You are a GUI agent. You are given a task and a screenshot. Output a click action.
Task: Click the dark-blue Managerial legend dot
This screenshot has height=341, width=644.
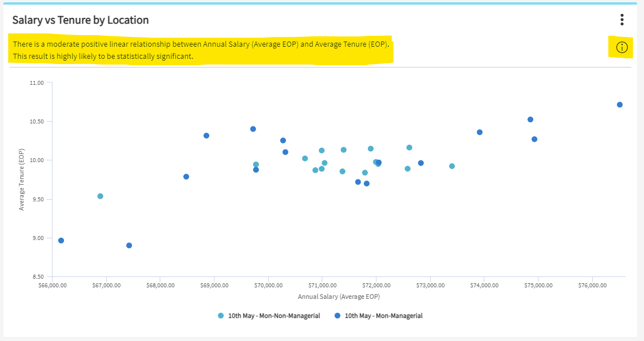click(x=337, y=316)
